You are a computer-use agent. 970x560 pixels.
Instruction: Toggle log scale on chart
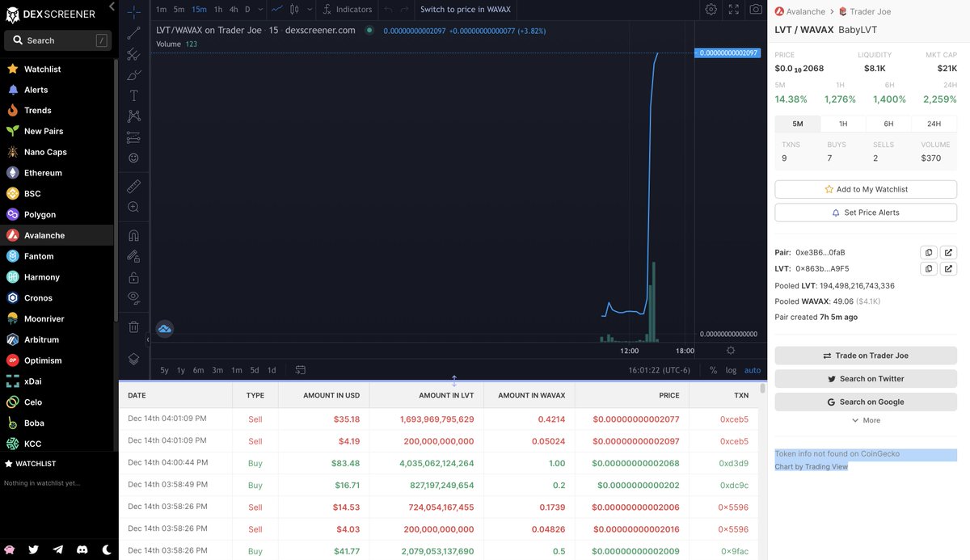tap(732, 370)
